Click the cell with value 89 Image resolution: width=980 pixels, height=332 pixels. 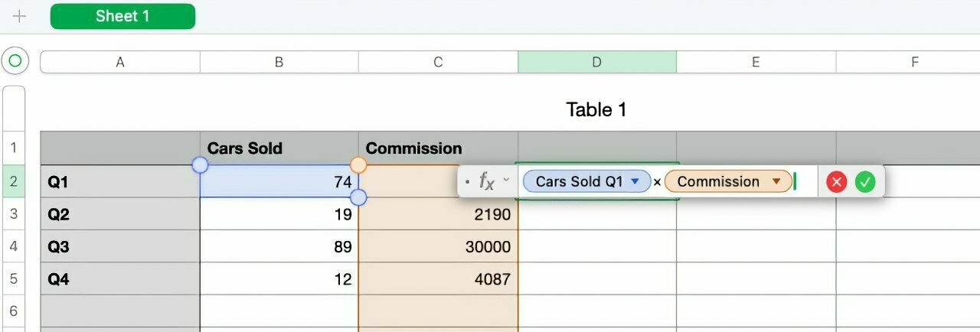pyautogui.click(x=279, y=246)
